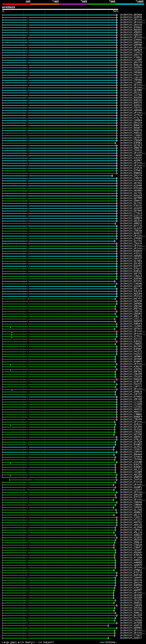The image size is (146, 644).
Task: Click hit label UniRef100_B4DL86
Action: coord(131,65)
